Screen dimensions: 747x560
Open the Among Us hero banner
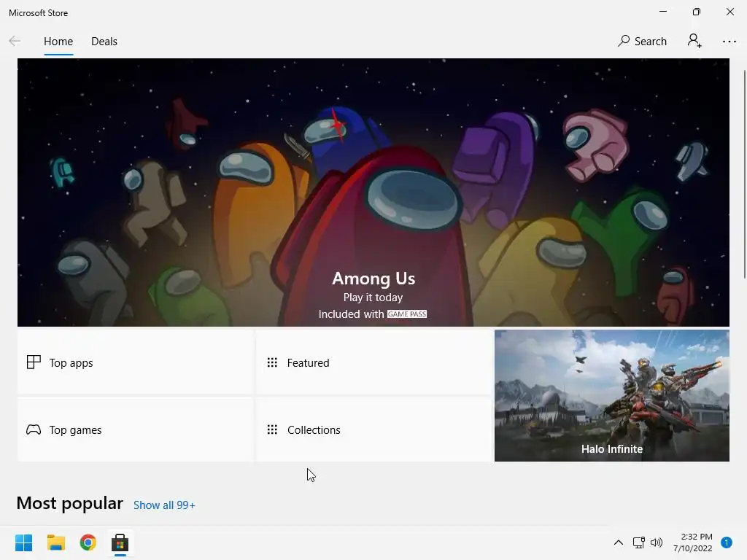(x=373, y=192)
